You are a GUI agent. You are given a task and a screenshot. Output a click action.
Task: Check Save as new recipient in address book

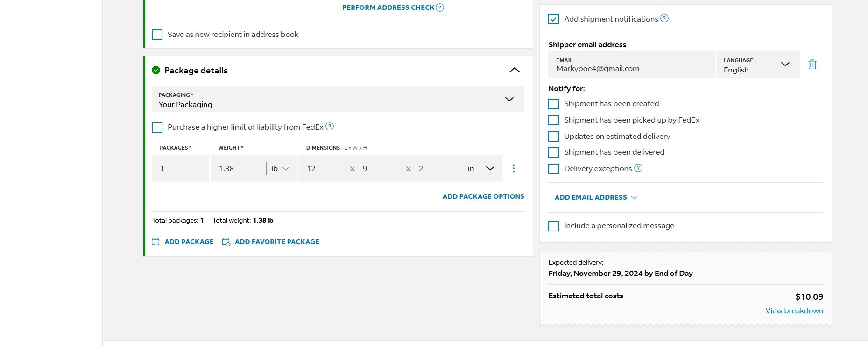pos(157,35)
